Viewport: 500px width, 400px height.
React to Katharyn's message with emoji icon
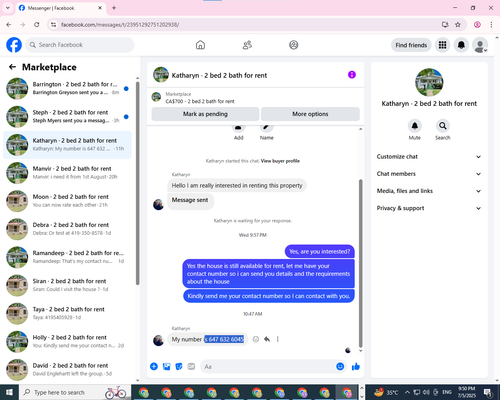point(256,339)
